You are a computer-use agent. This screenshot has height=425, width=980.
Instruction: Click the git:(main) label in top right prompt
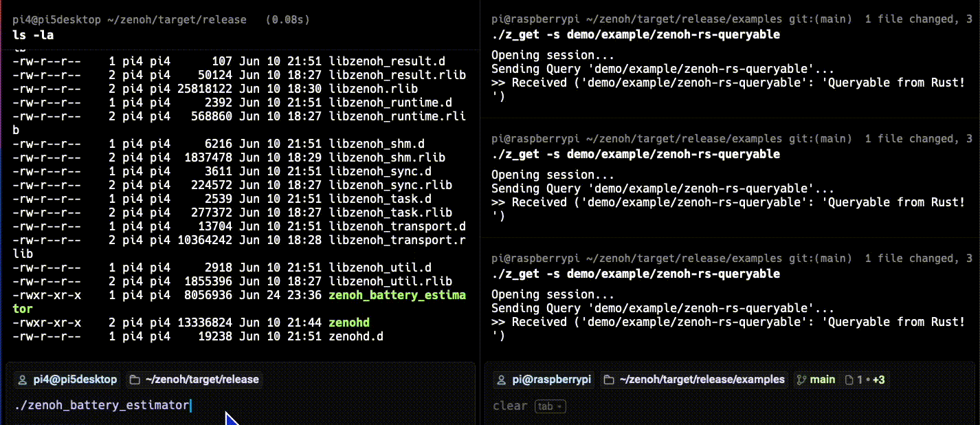tap(812, 20)
